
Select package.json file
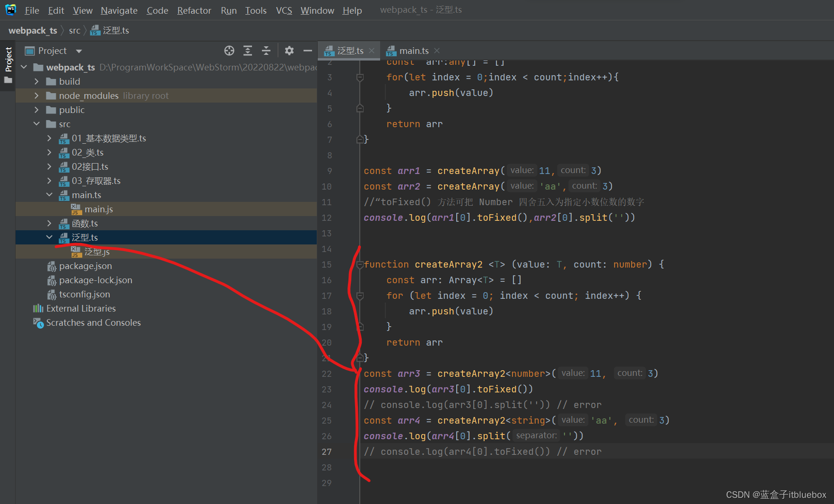click(166, 266)
